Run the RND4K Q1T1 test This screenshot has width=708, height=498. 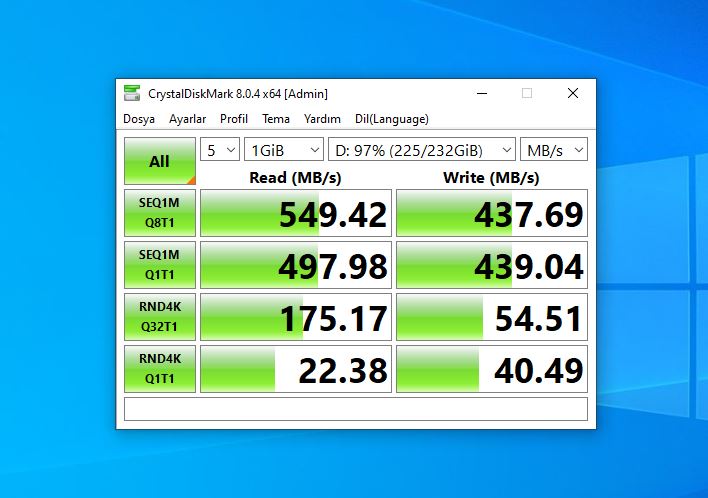[x=160, y=368]
